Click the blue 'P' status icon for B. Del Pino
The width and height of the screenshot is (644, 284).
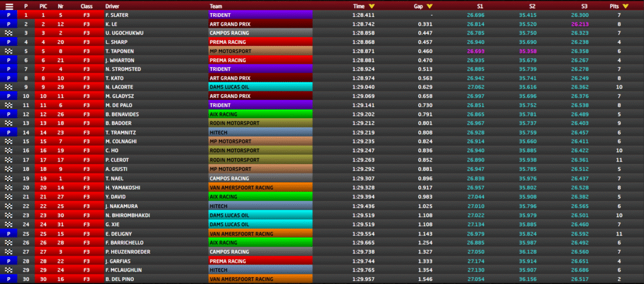(x=9, y=278)
